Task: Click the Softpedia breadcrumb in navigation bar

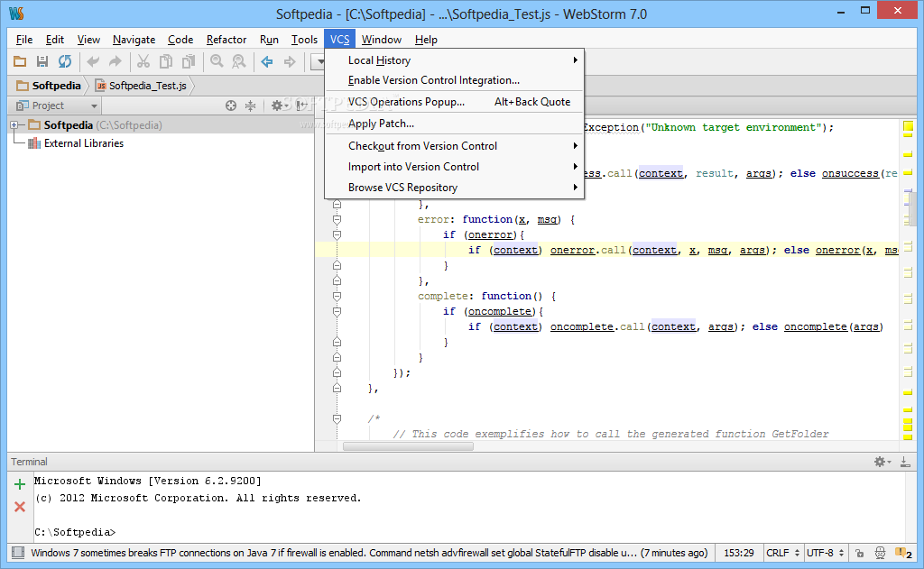Action: 50,86
